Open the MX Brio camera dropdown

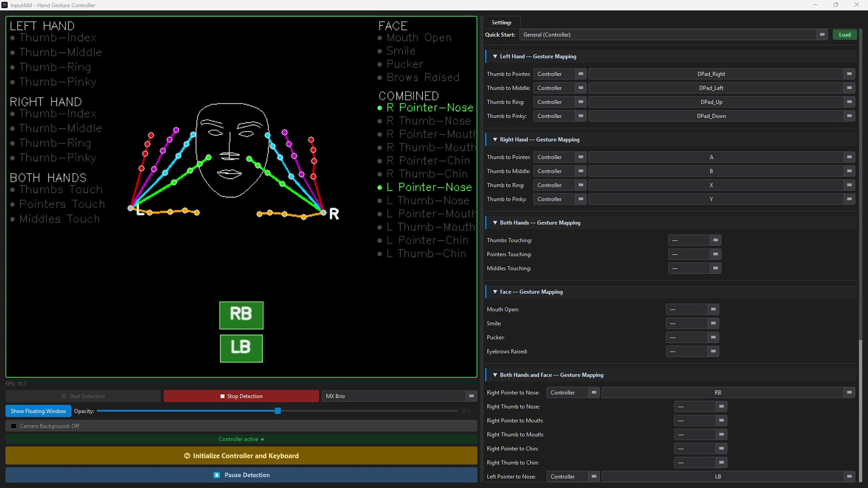399,396
